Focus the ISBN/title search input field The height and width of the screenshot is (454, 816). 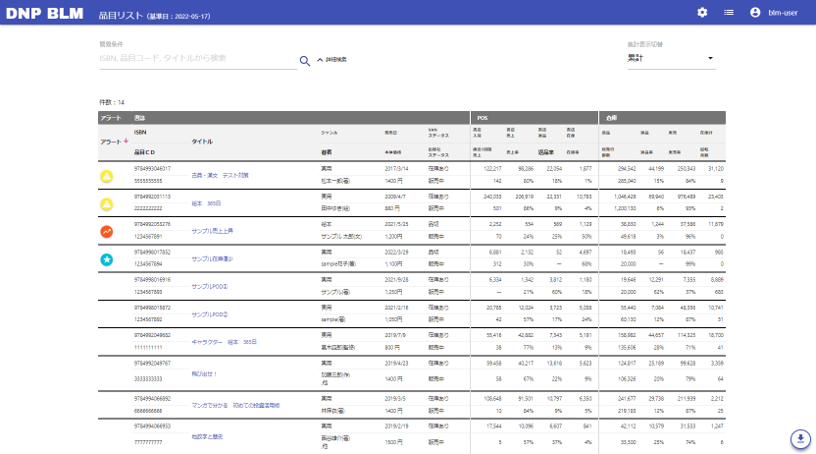[x=197, y=59]
